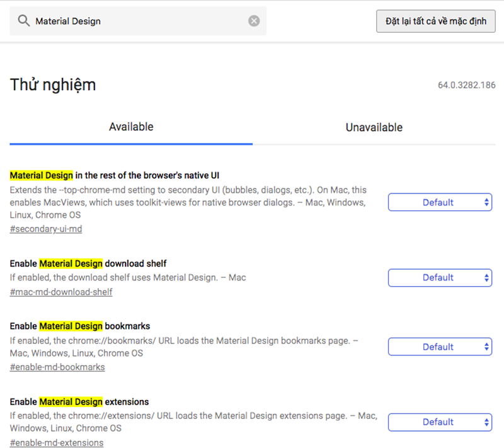504x448 pixels.
Task: Click the stepper arrows on the bookmarks dropdown
Action: click(x=486, y=347)
